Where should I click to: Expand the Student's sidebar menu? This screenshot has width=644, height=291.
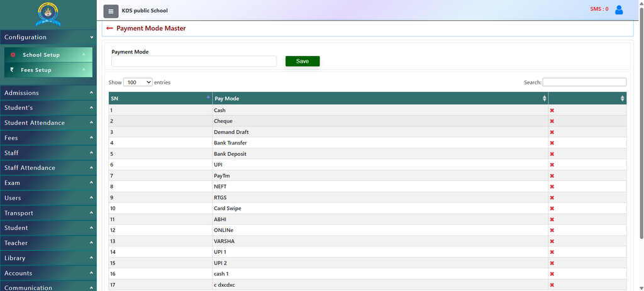click(x=48, y=107)
